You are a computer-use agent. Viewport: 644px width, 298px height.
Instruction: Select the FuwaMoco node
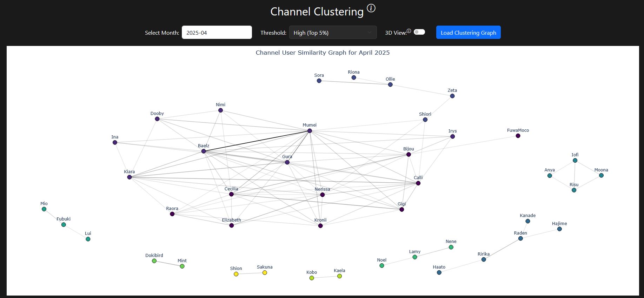518,136
